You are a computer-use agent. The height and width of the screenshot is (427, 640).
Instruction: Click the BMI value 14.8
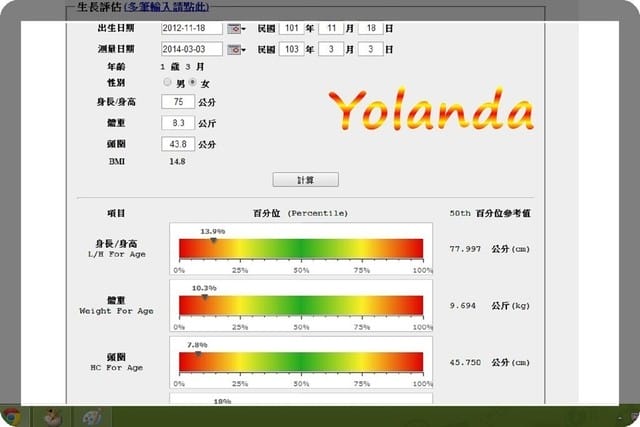coord(177,162)
